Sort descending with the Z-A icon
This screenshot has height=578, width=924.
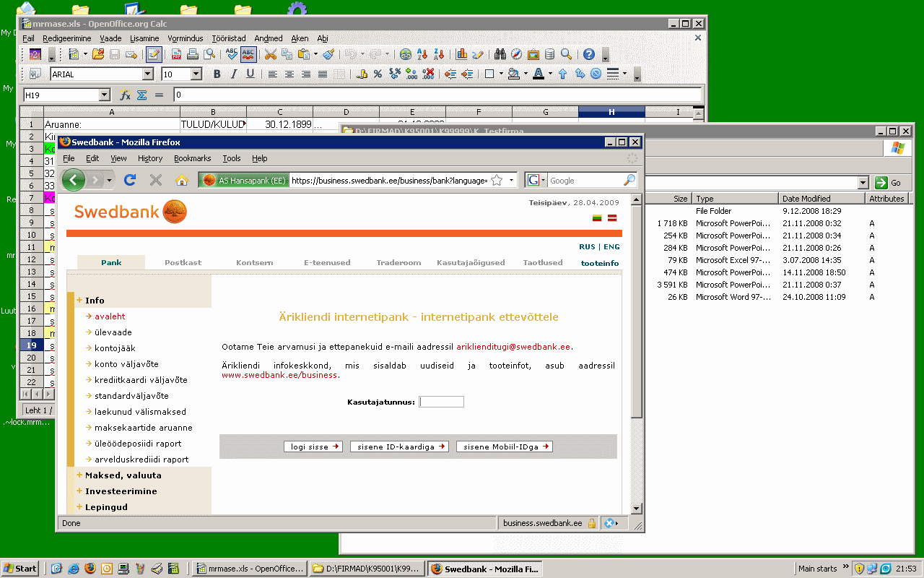[440, 54]
